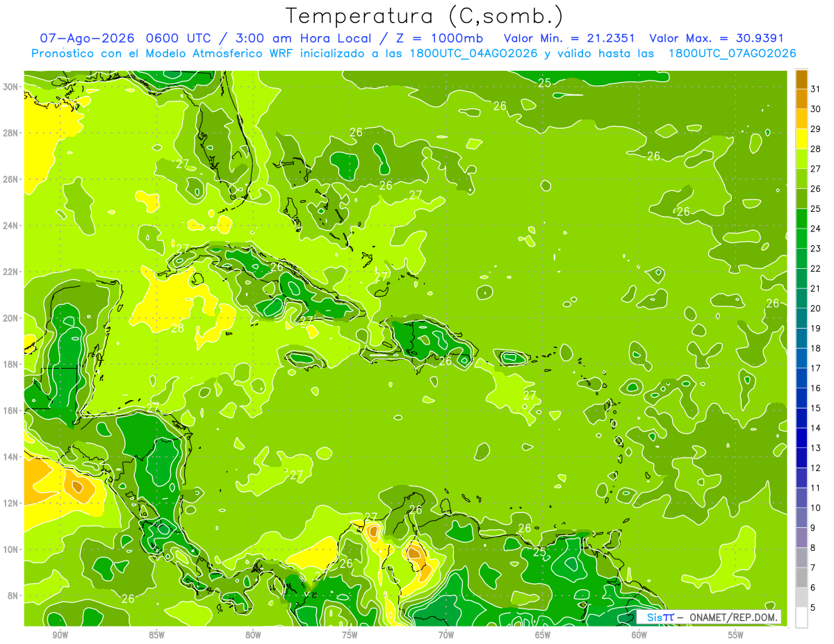Click the 70W longitude axis label
The image size is (834, 644).
click(446, 635)
